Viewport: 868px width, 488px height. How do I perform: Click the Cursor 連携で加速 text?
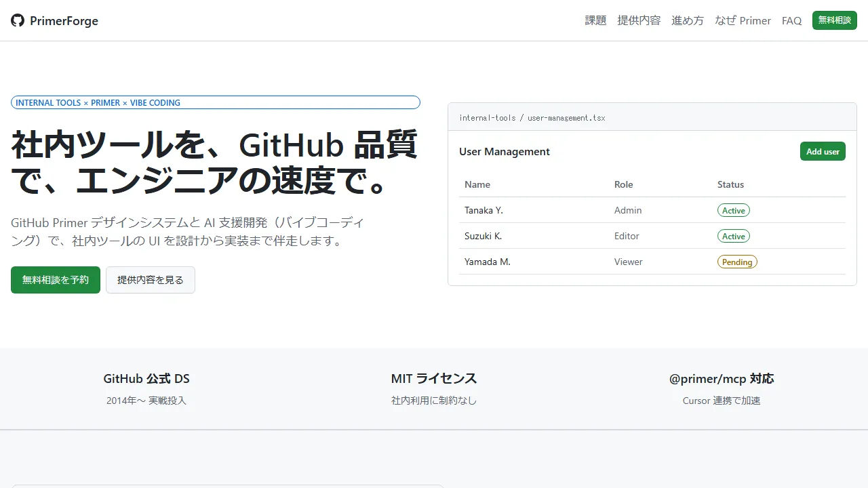(x=722, y=401)
